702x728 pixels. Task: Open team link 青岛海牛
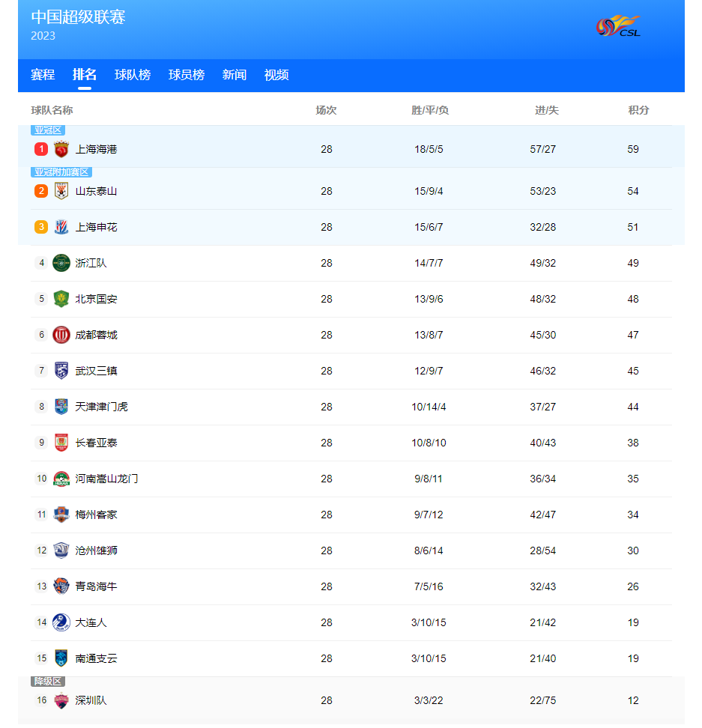pos(97,586)
